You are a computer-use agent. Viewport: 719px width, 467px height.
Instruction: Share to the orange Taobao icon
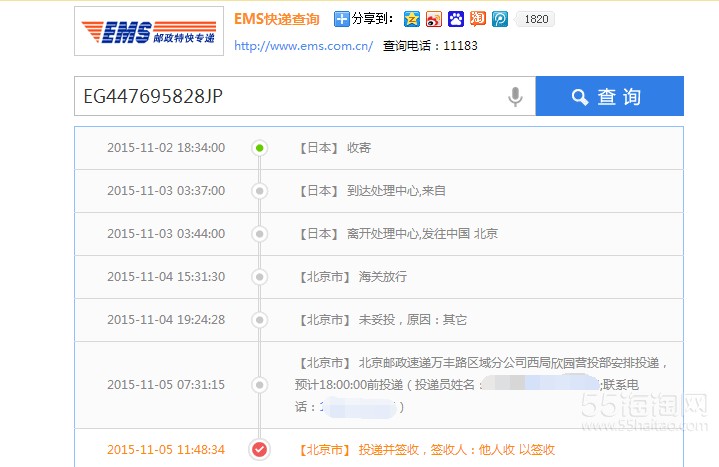click(478, 19)
